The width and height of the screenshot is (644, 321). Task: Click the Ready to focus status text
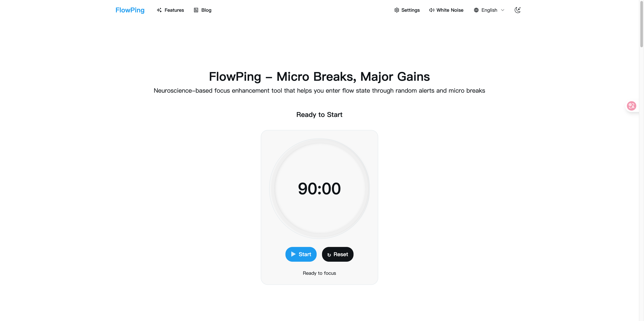pos(319,273)
